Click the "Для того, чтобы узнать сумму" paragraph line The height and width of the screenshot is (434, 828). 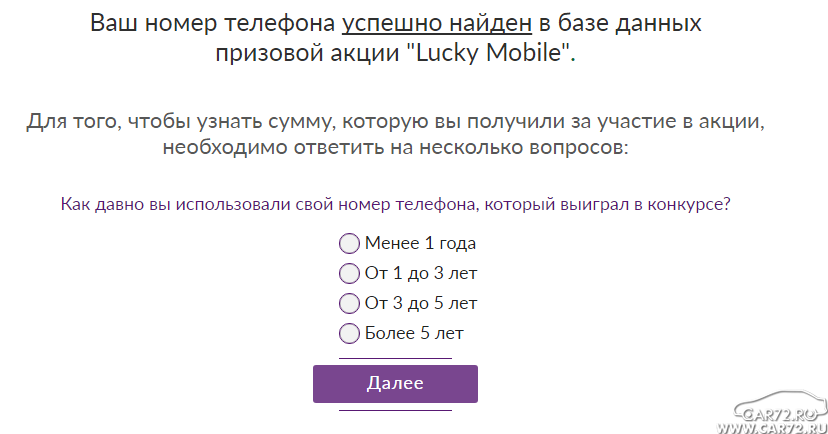396,122
